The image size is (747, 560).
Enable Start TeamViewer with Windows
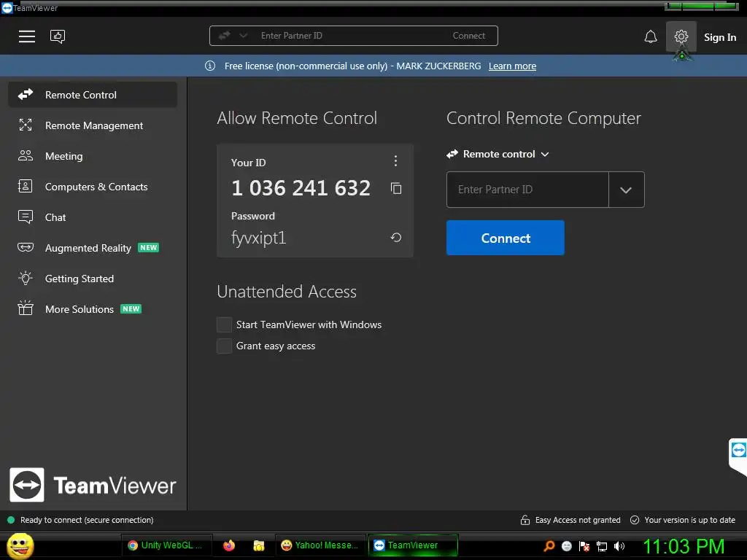225,324
